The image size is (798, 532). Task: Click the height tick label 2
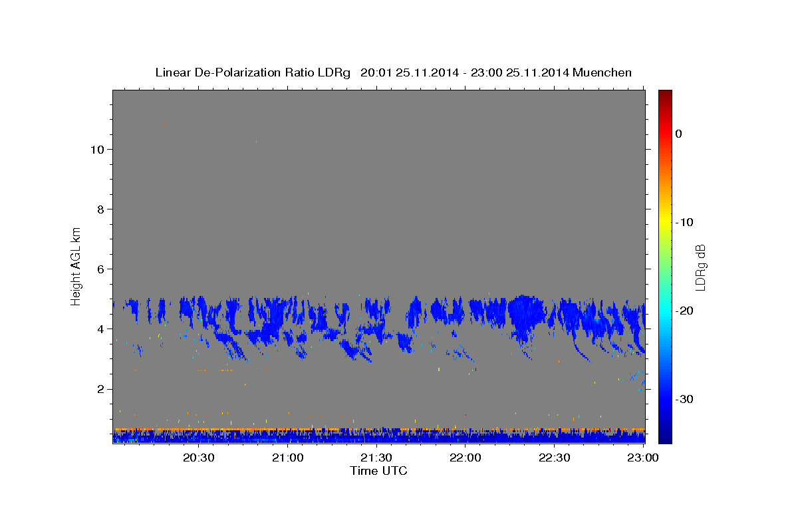pyautogui.click(x=99, y=389)
